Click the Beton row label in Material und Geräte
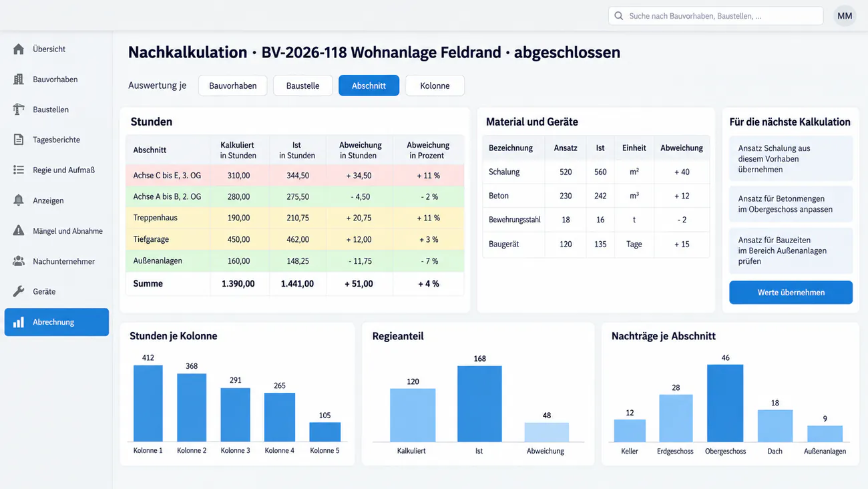Screen dimensions: 868x489 (x=499, y=196)
